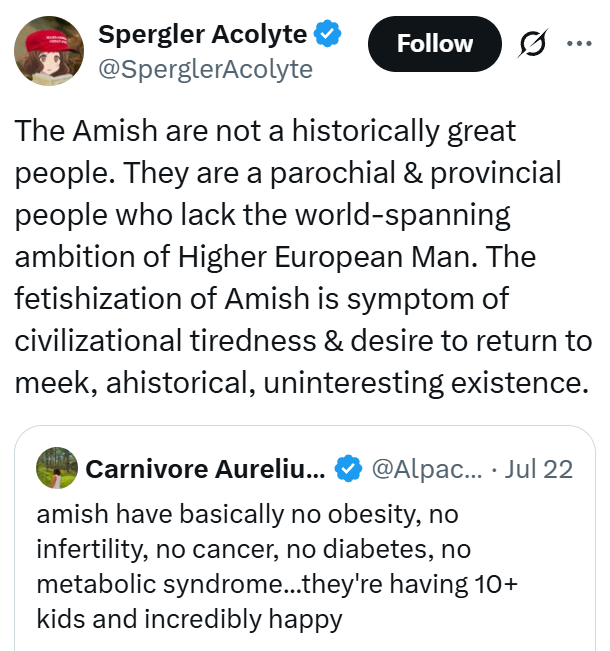The image size is (610, 651).
Task: Click 'infertility, no cancer' line in the quoted post
Action: [254, 549]
